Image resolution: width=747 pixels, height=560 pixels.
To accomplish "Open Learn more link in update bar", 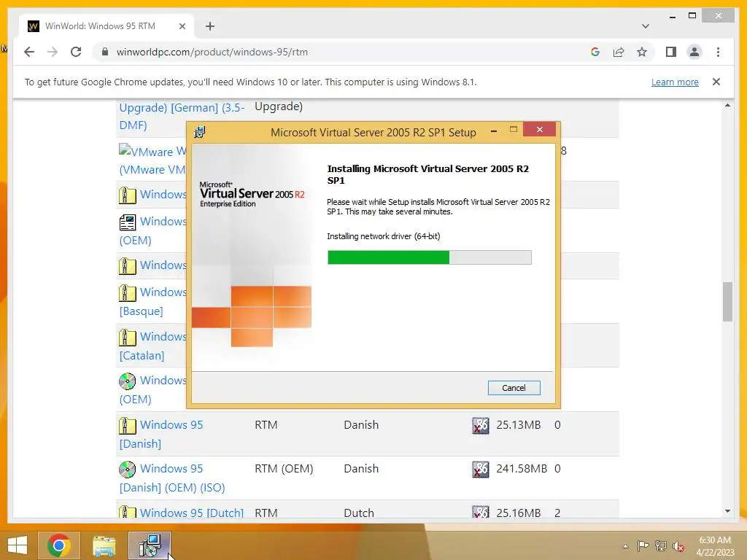I will coord(675,82).
